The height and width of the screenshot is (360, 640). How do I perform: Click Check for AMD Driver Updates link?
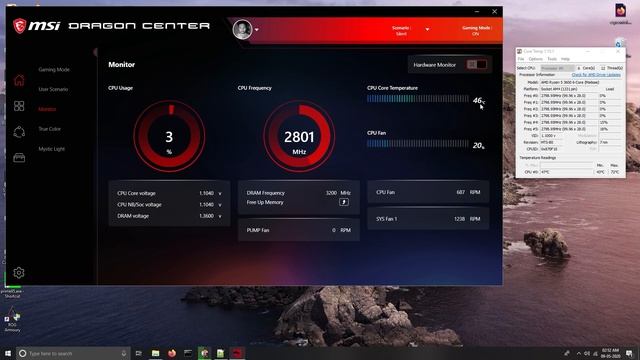[x=596, y=75]
